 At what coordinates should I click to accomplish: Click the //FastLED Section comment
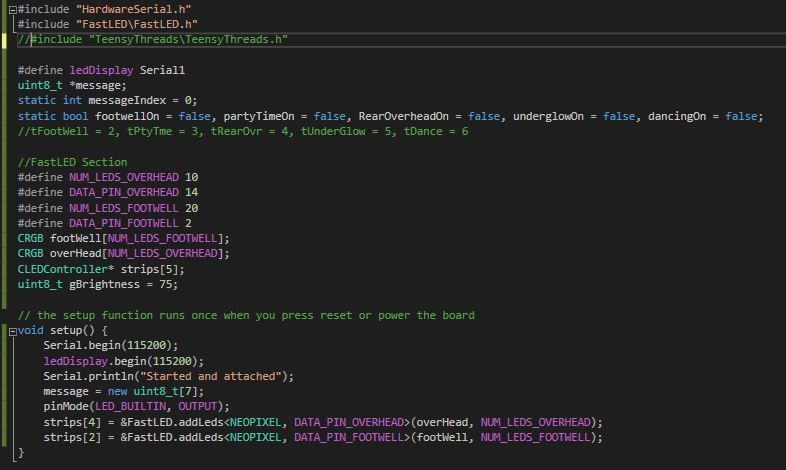(72, 162)
